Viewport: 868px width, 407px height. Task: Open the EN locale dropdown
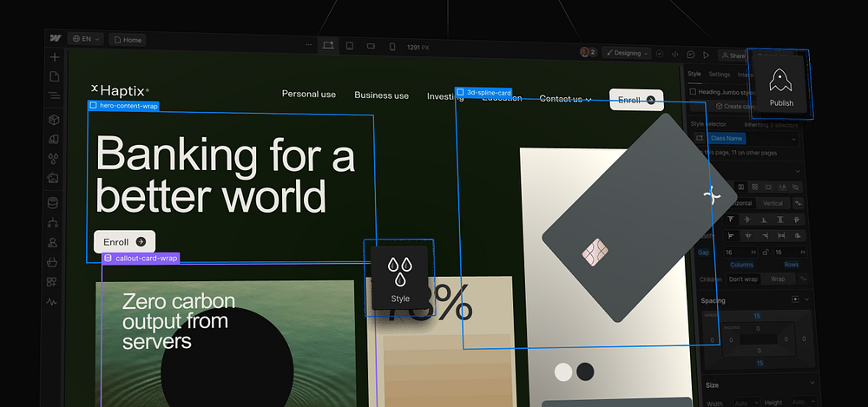click(x=87, y=39)
